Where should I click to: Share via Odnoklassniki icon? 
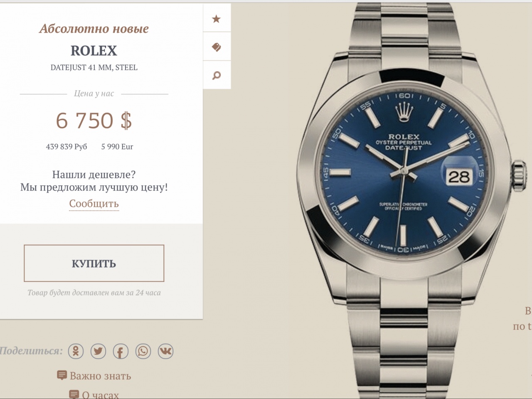[x=76, y=351]
